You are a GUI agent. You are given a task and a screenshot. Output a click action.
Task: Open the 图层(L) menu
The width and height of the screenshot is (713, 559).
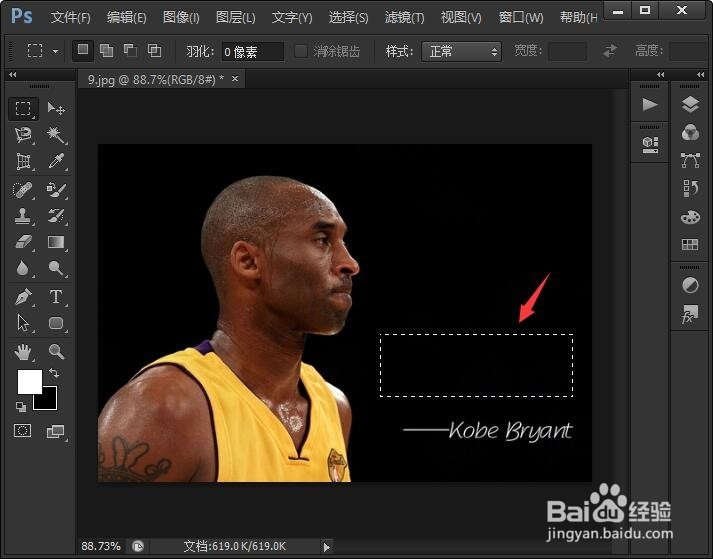pyautogui.click(x=236, y=18)
